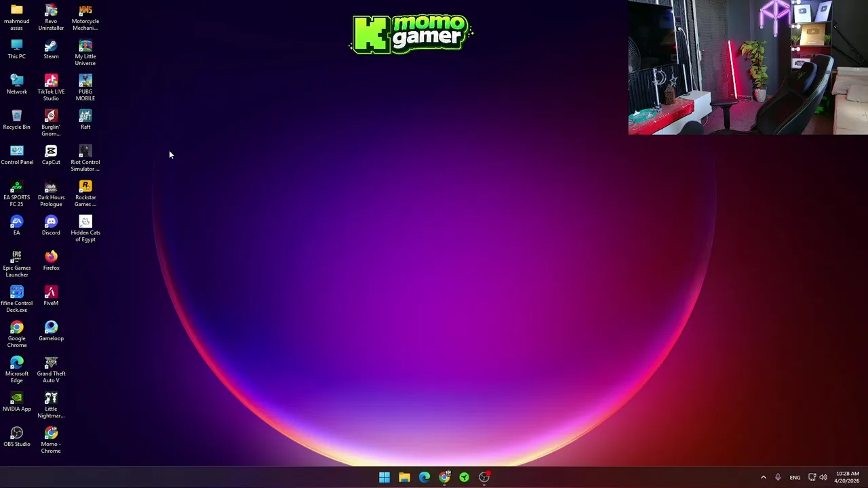Select the Network icon
The width and height of the screenshot is (868, 488).
(16, 85)
